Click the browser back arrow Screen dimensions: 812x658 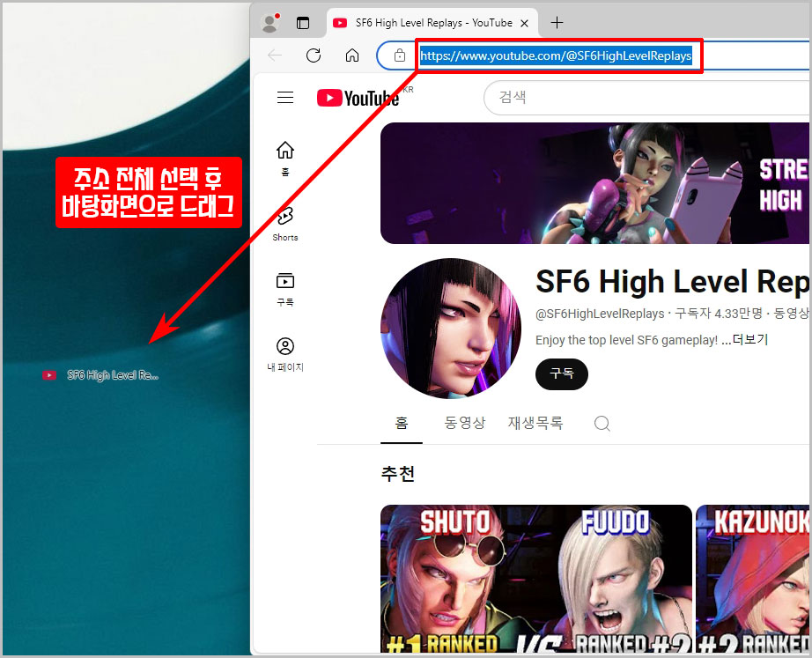tap(275, 55)
